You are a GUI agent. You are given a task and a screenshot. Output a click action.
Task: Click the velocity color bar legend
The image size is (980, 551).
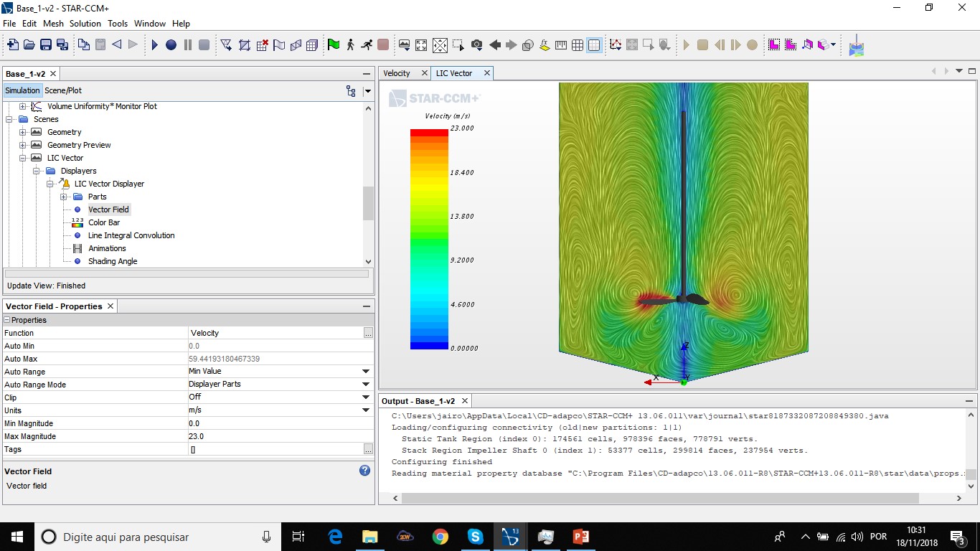(x=429, y=239)
